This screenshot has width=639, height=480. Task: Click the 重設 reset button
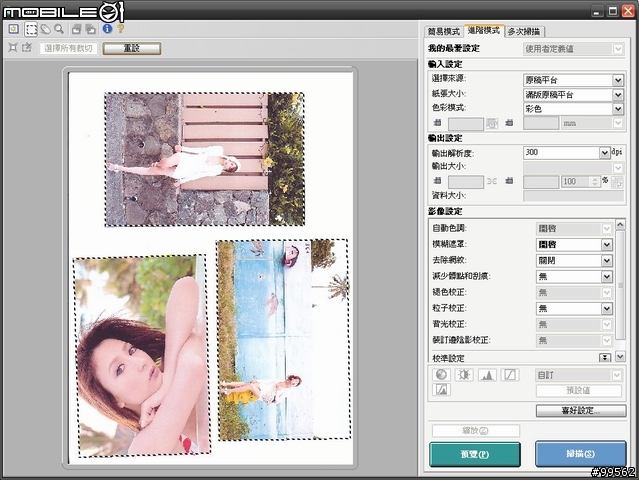pos(132,48)
